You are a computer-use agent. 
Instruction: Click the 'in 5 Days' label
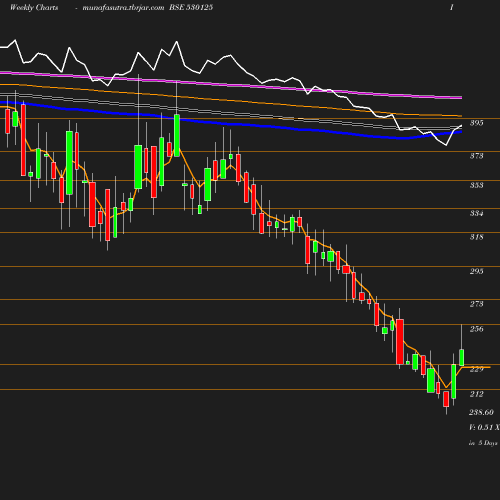click(483, 443)
